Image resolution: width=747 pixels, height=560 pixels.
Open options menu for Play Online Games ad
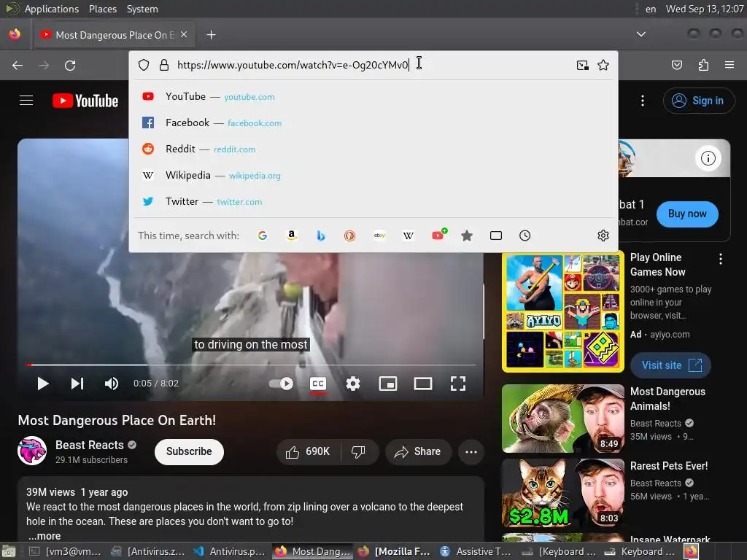coord(720,259)
